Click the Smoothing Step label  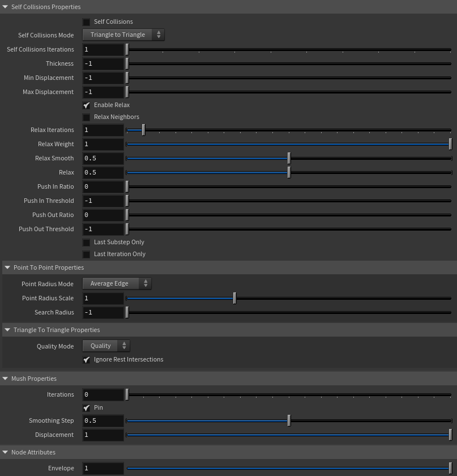pos(52,420)
